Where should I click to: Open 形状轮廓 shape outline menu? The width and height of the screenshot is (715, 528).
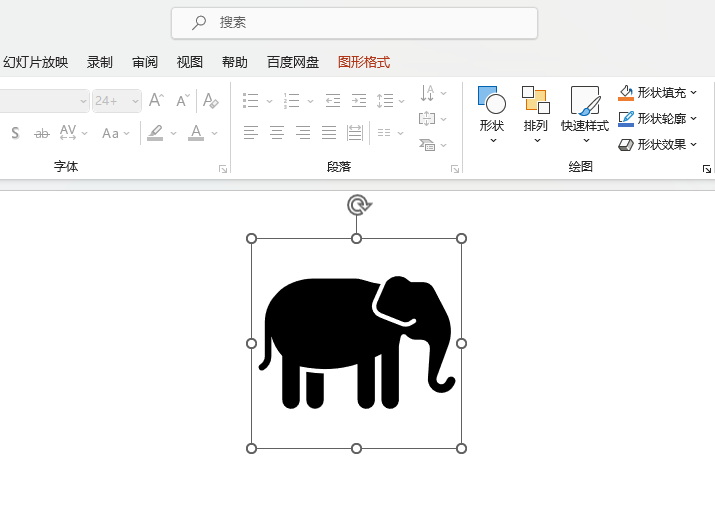coord(657,119)
